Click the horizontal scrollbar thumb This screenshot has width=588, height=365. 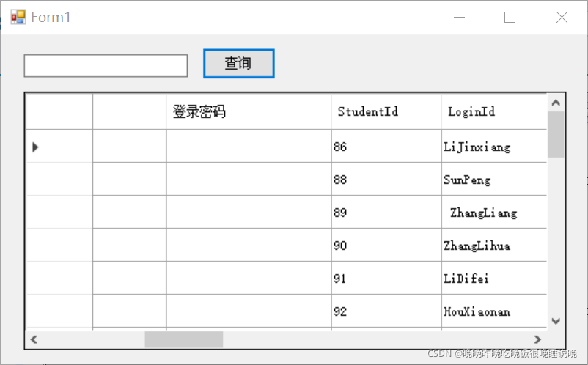click(x=184, y=339)
